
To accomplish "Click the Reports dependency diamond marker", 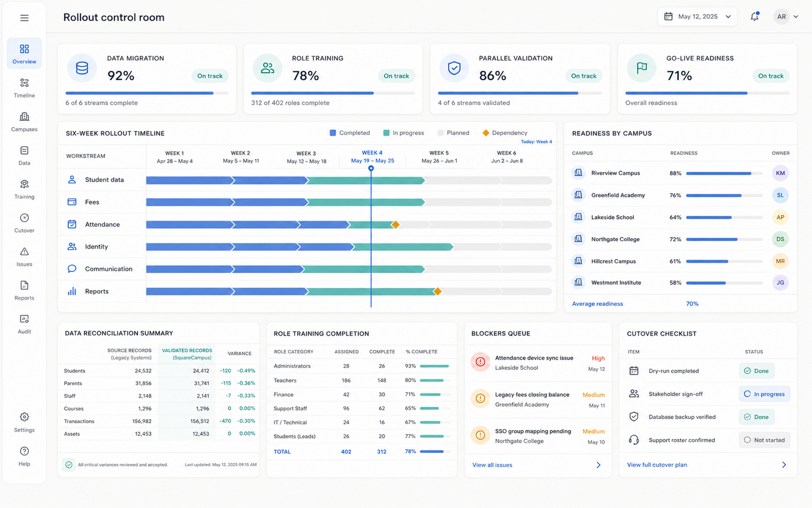I will tap(437, 291).
